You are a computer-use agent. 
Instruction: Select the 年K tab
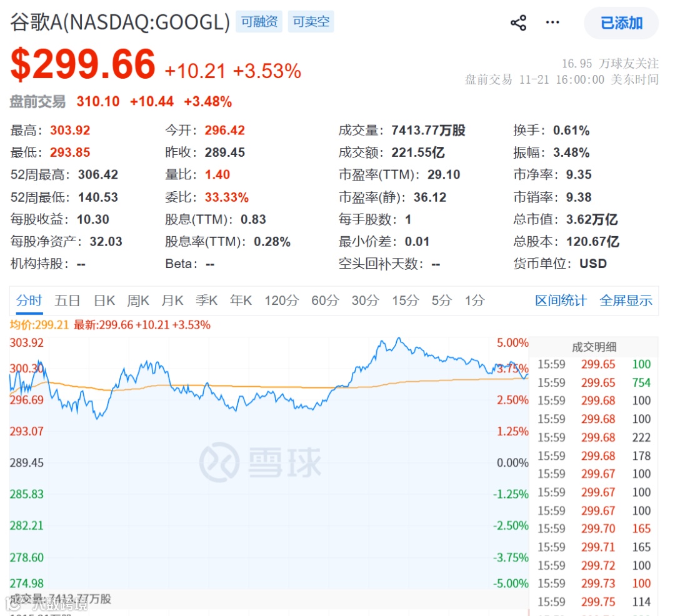[x=241, y=301]
